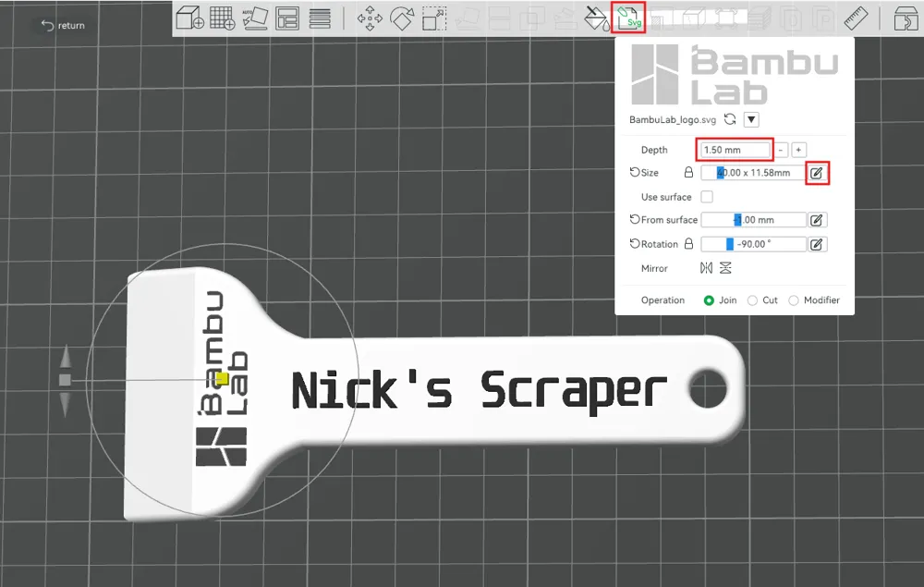Mirror the SVG horizontally
The image size is (924, 587).
(706, 268)
